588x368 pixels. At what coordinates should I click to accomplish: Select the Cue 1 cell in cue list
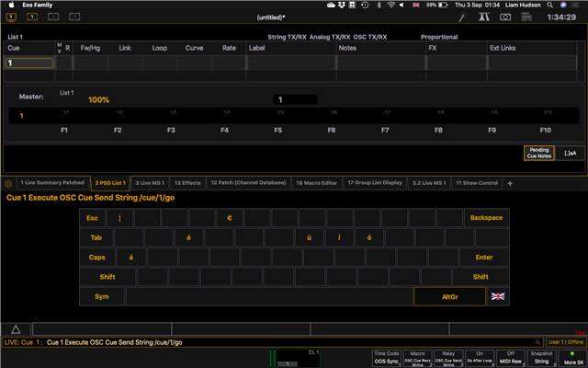[x=28, y=63]
